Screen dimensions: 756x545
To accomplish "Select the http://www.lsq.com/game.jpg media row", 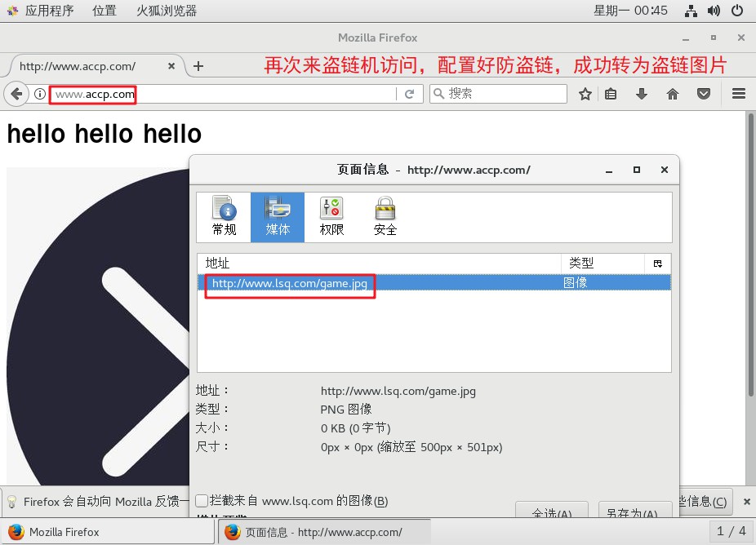I will pyautogui.click(x=434, y=283).
